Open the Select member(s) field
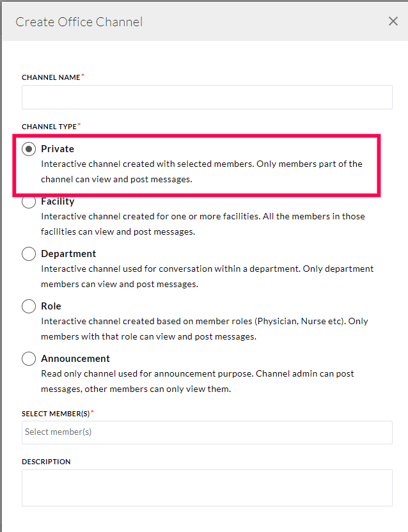 [207, 432]
